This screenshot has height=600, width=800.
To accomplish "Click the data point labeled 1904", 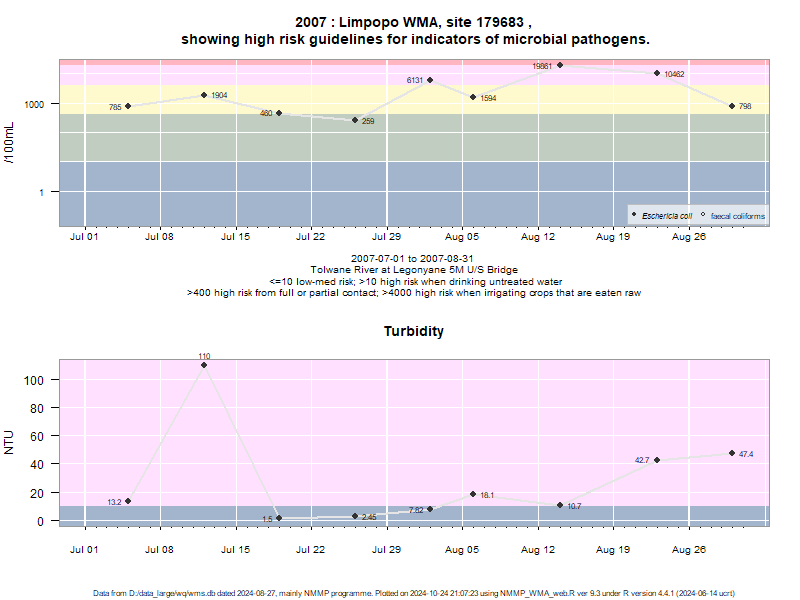I will click(204, 95).
